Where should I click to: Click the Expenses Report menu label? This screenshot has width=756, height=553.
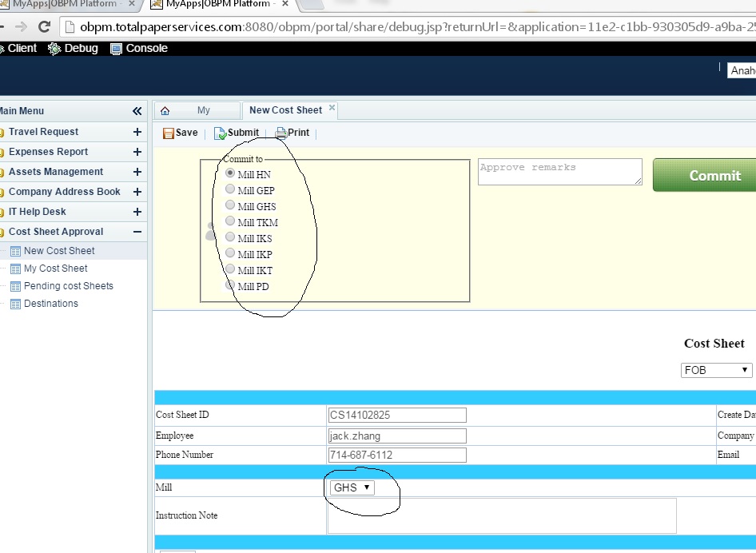(48, 151)
